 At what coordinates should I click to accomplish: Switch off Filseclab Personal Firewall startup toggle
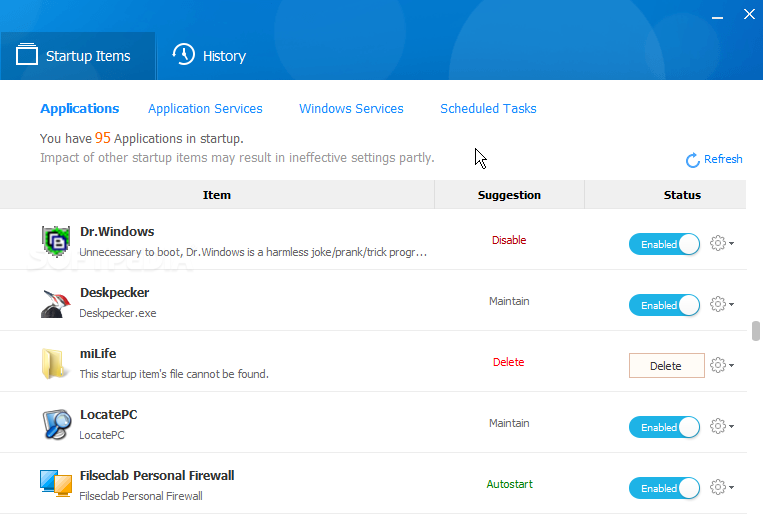pyautogui.click(x=664, y=488)
